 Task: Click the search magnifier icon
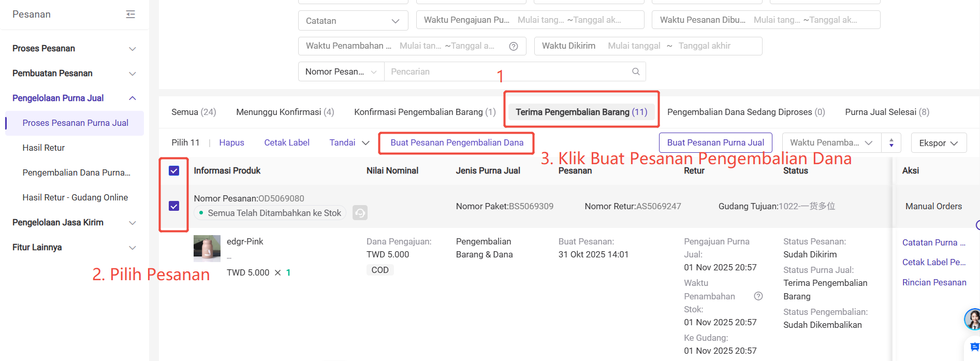tap(636, 71)
